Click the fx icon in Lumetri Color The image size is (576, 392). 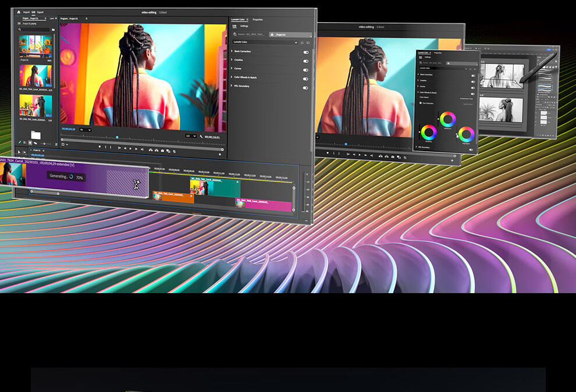(x=302, y=42)
